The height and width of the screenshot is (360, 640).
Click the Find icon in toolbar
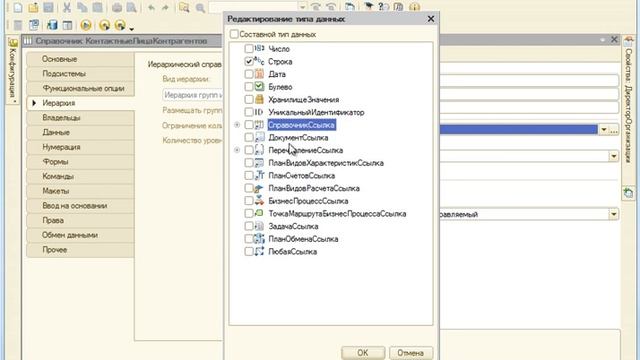tap(184, 7)
